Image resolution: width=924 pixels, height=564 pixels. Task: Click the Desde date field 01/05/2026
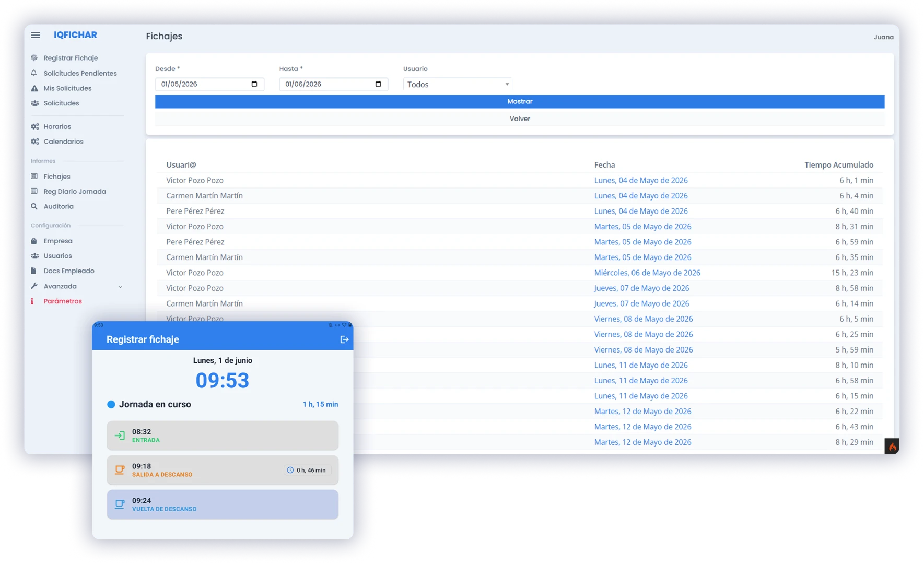209,84
